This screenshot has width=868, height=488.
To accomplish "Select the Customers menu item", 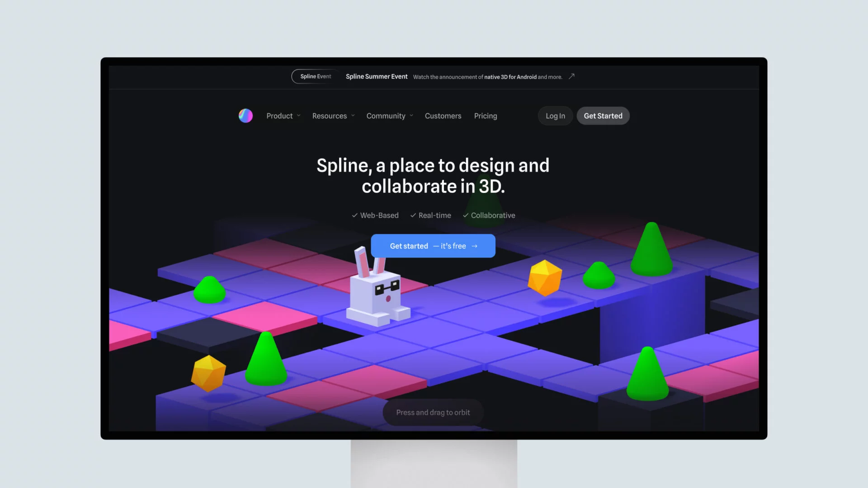I will (442, 116).
